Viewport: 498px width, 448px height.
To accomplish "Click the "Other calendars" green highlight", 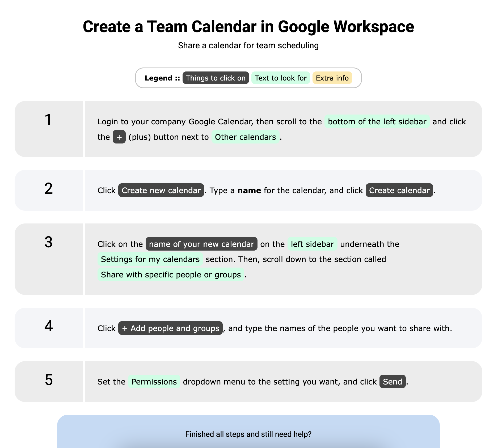I will [x=245, y=137].
